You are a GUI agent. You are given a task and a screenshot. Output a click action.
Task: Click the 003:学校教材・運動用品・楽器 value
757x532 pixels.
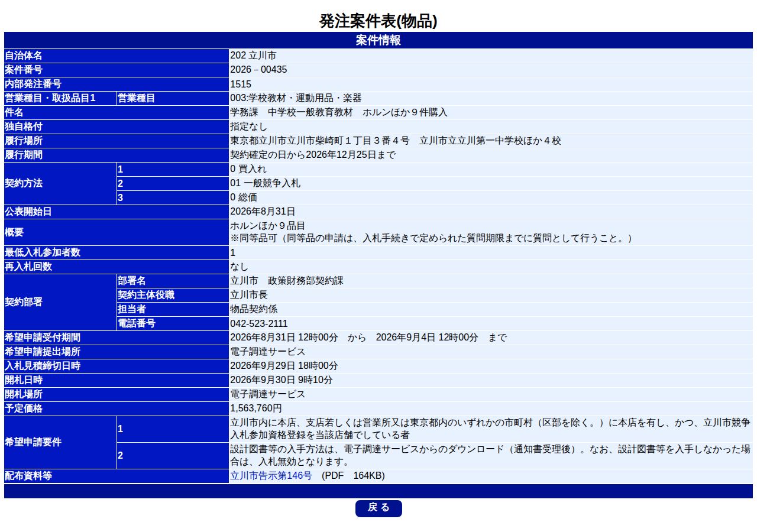click(296, 98)
